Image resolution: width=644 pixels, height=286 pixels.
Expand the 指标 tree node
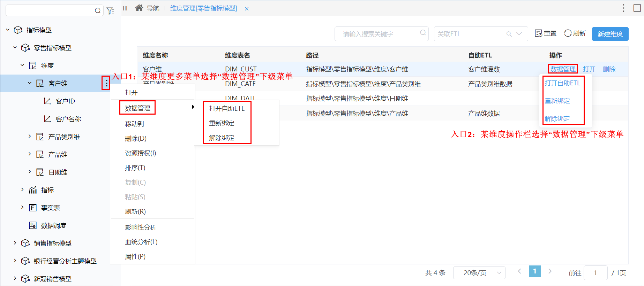pos(22,190)
